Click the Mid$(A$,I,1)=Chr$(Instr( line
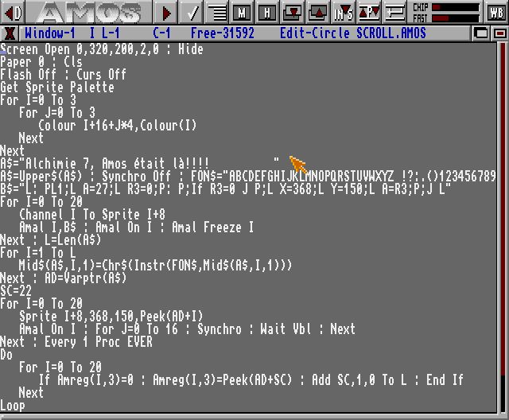Viewport: 509px width, 420px height. click(x=156, y=266)
